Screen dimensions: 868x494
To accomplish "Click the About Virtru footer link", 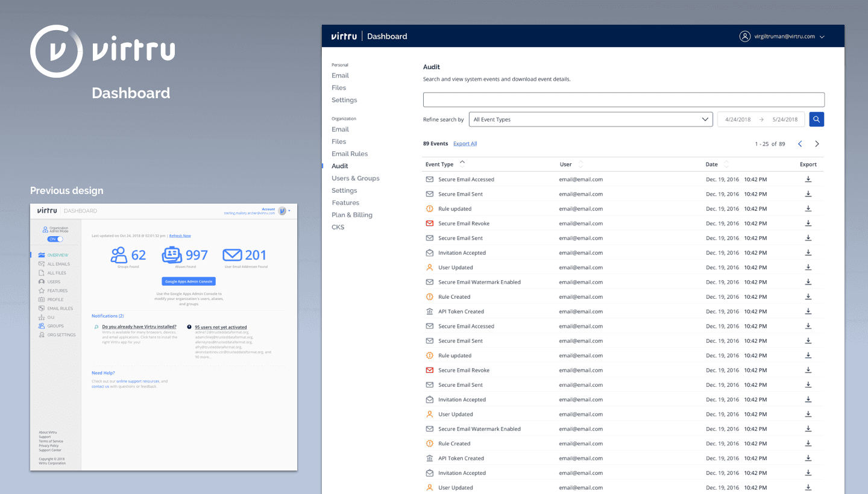I will tap(48, 433).
